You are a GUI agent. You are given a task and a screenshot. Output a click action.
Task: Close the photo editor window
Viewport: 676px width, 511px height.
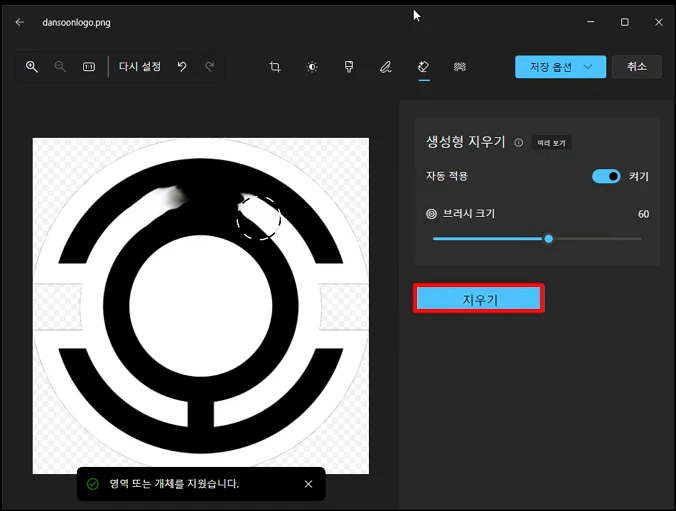659,22
